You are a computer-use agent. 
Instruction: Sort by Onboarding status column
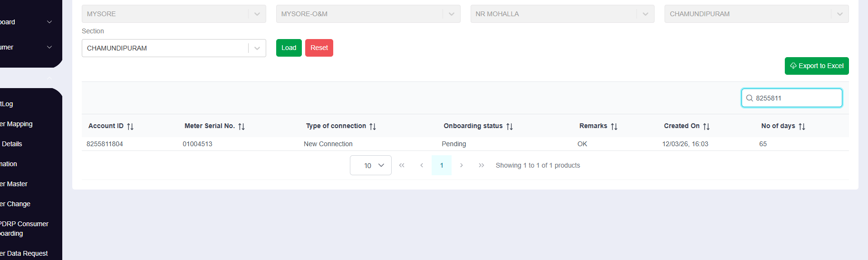pos(510,126)
